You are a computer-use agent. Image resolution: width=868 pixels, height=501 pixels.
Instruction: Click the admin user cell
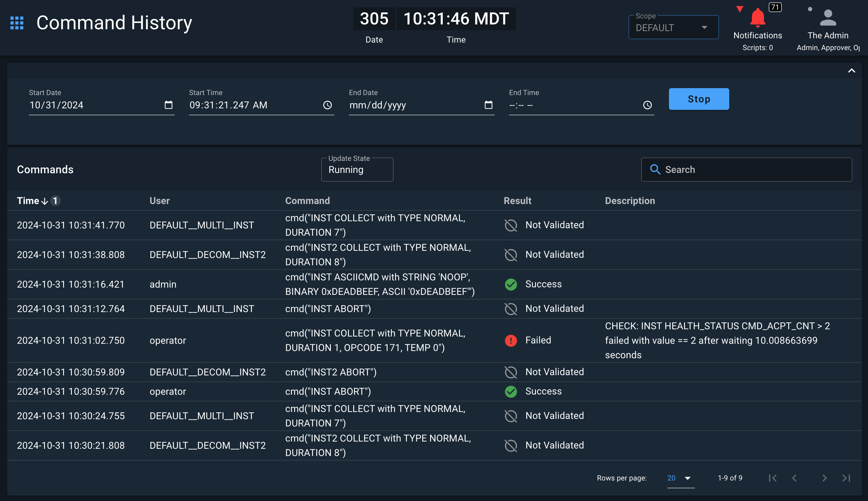coord(163,284)
